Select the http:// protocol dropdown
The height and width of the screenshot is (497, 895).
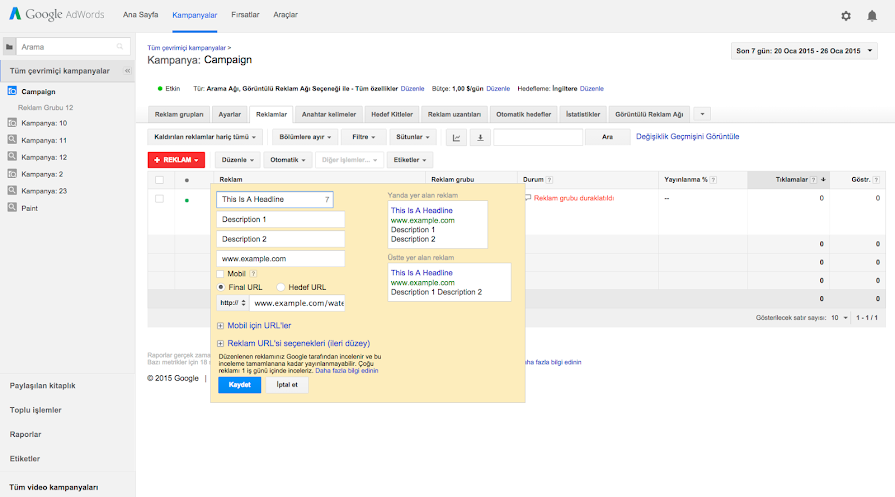(x=232, y=303)
